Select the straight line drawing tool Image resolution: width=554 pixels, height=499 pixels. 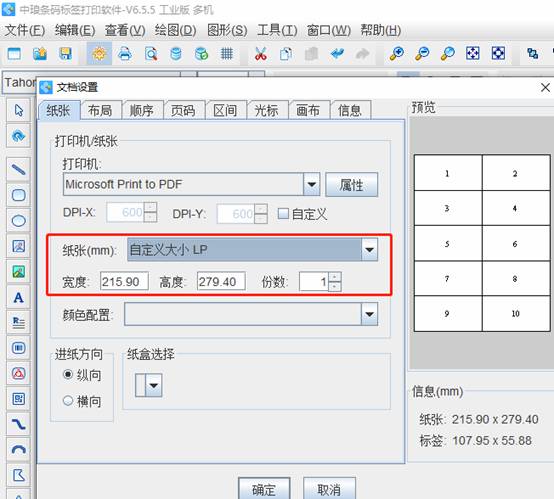(x=18, y=169)
